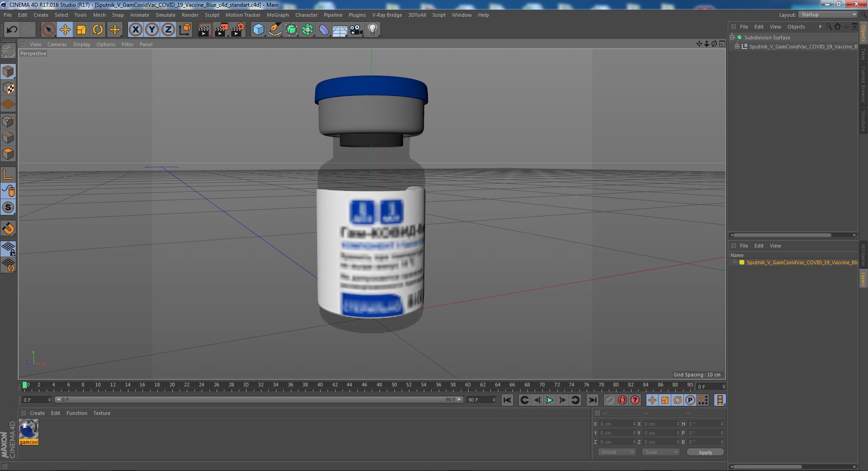
Task: Open the Array modeling objects icon
Action: [308, 30]
